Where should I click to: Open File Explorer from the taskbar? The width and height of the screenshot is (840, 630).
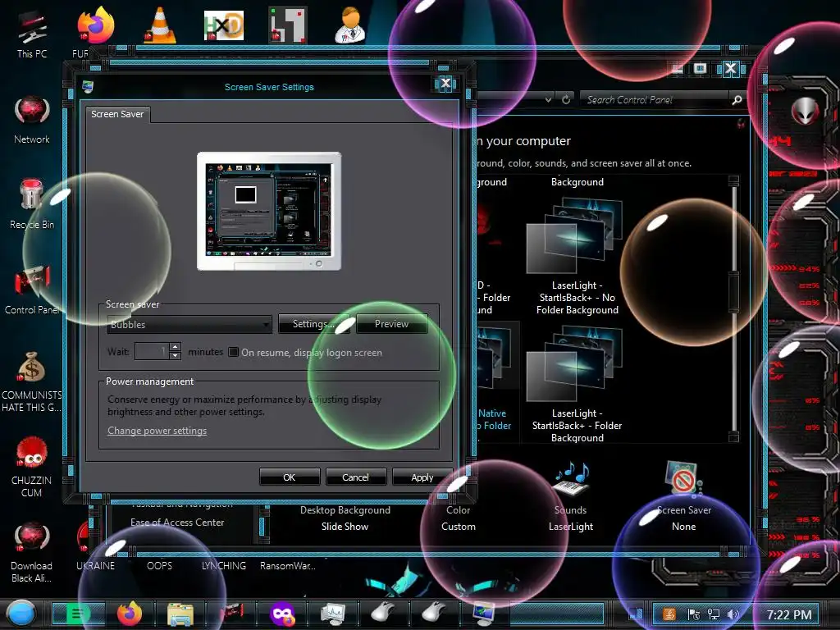[x=180, y=614]
